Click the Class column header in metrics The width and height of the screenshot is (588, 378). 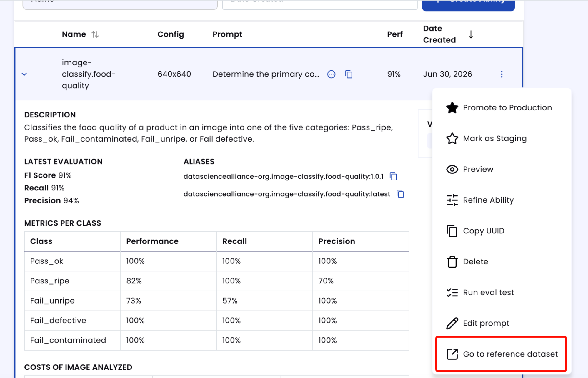[41, 241]
